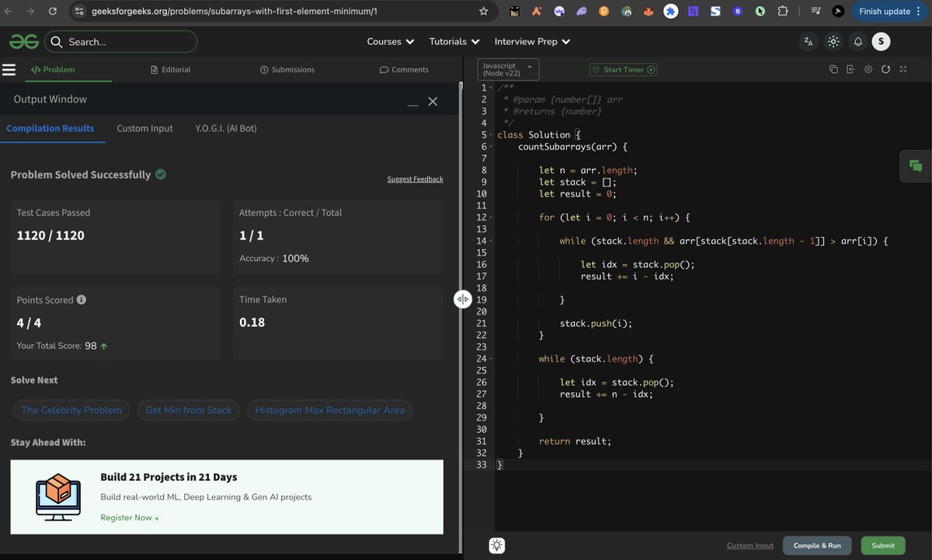Open the hamburger sidebar menu

(x=9, y=70)
